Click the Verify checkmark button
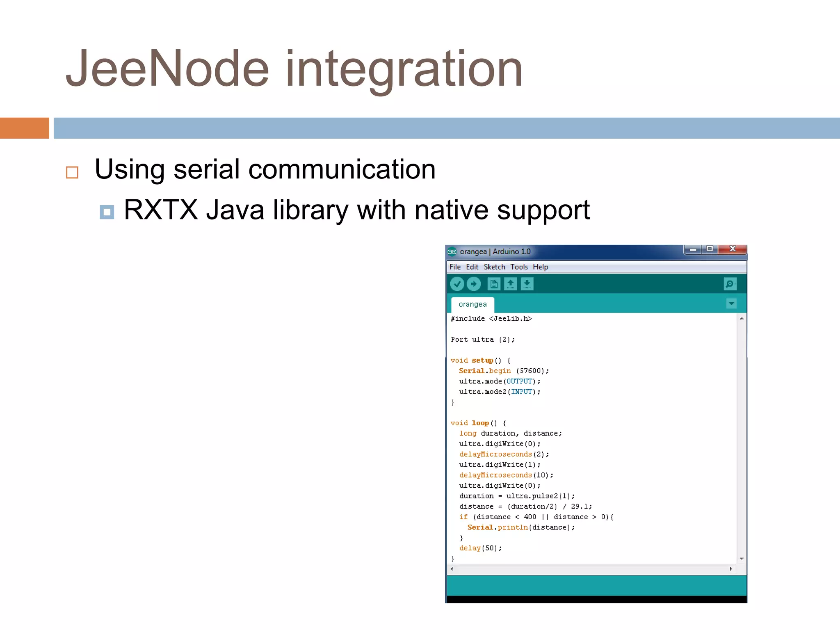Screen dimensions: 840x630 [x=457, y=284]
